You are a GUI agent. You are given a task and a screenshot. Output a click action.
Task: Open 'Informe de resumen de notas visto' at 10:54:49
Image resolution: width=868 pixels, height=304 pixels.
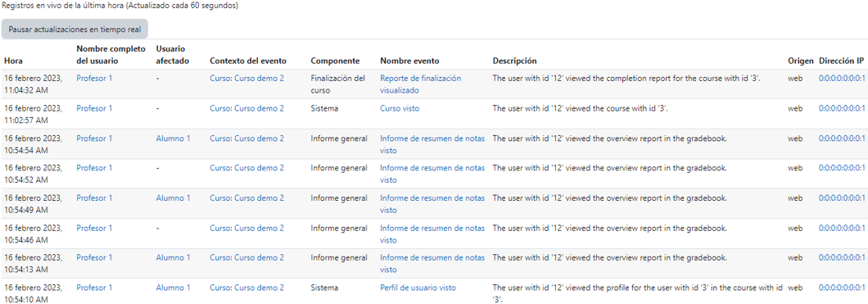432,204
